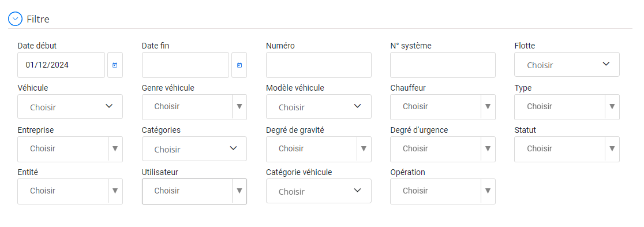Open the Date début calendar picker
The image size is (644, 227).
[115, 65]
